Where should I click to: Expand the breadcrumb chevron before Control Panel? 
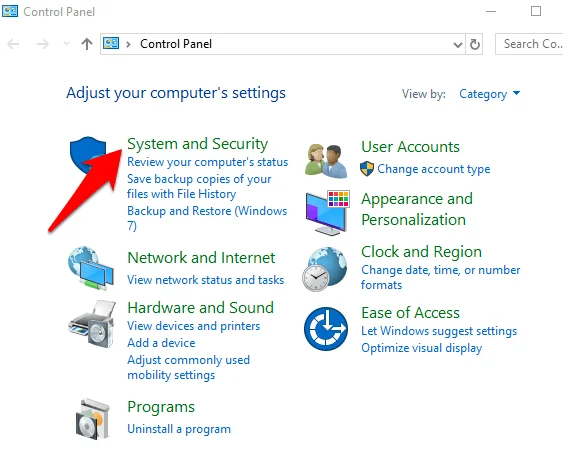(x=128, y=45)
